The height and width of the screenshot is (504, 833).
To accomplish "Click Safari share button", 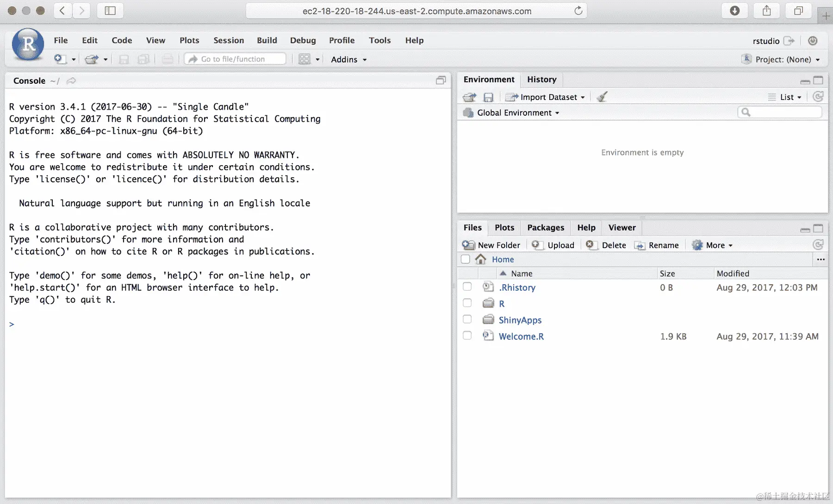I will tap(767, 11).
